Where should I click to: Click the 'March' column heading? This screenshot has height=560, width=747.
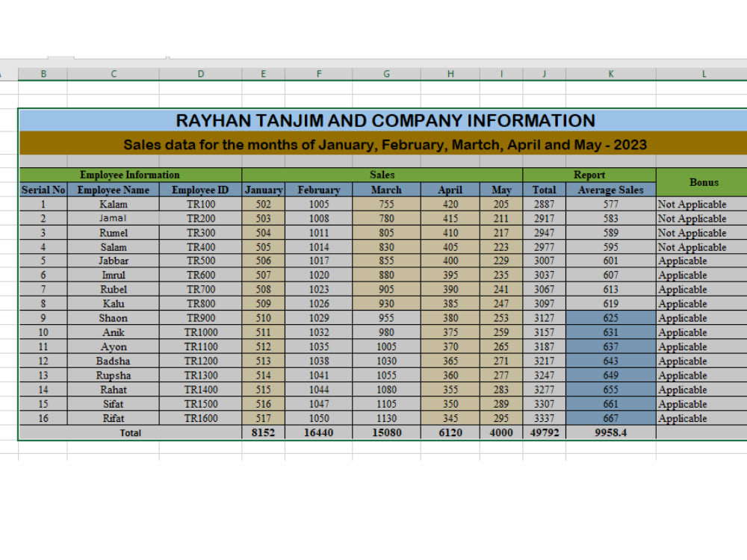coord(386,190)
